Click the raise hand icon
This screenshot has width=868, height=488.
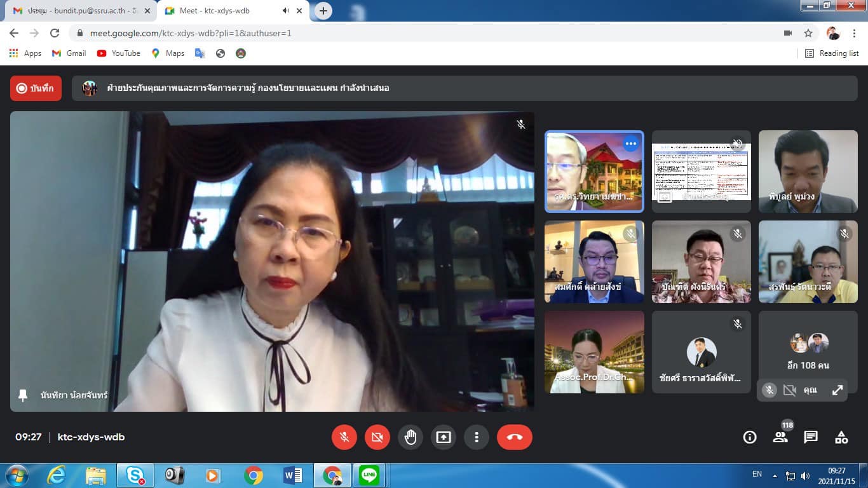(410, 437)
